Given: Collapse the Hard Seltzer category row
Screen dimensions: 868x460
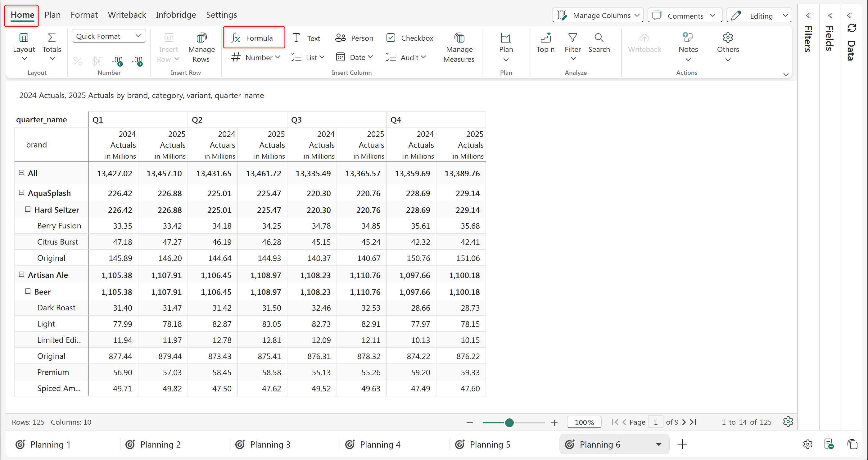Looking at the screenshot, I should click(28, 209).
